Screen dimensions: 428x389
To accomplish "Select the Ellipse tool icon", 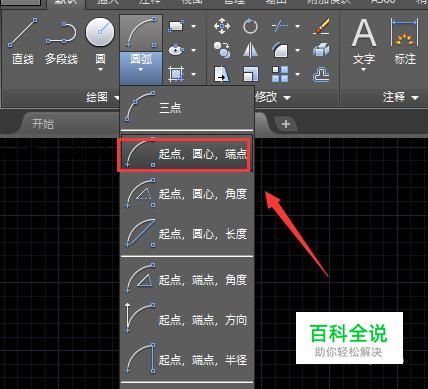I will point(176,50).
